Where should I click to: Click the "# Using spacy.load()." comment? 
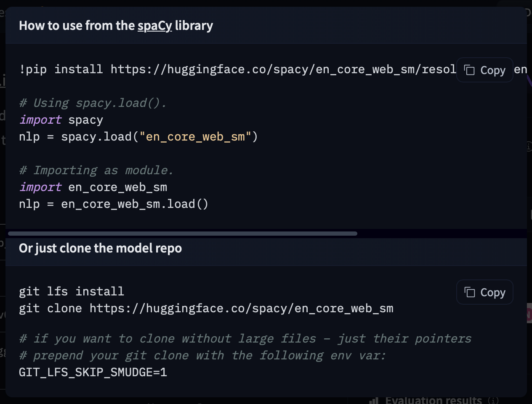point(93,103)
